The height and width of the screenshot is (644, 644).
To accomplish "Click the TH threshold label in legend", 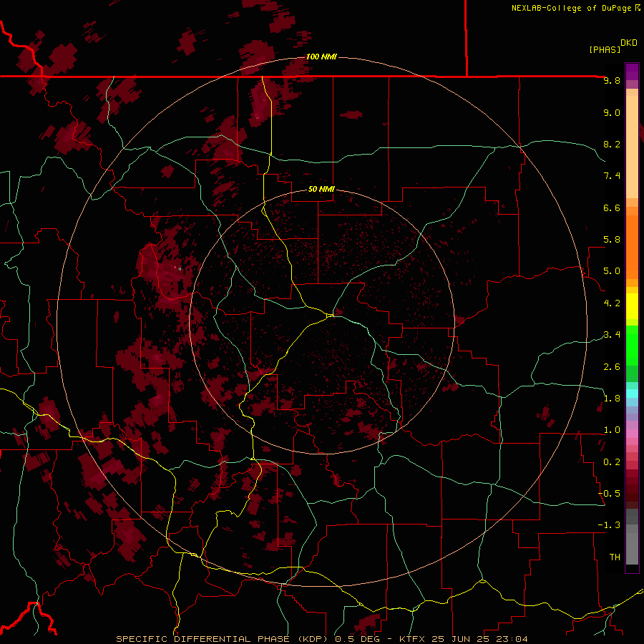I will (615, 557).
